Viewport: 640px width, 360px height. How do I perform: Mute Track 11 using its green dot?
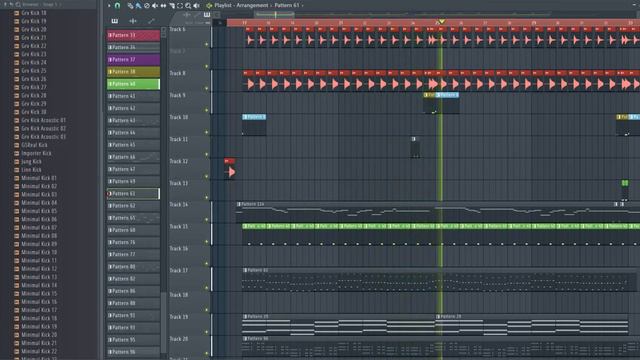point(207,155)
